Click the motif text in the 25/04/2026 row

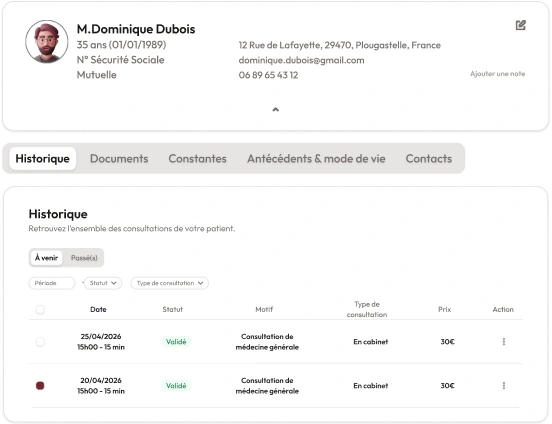[267, 342]
